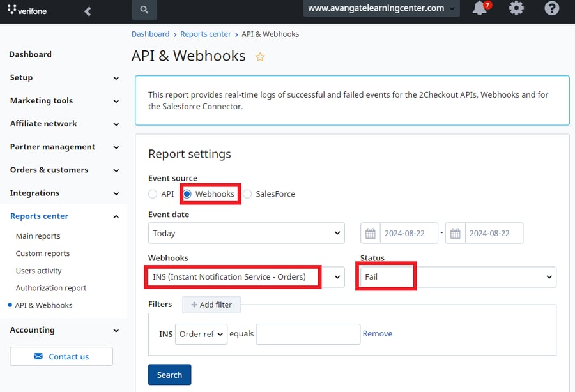The height and width of the screenshot is (392, 575).
Task: Open the Webhooks type dropdown
Action: pos(247,277)
